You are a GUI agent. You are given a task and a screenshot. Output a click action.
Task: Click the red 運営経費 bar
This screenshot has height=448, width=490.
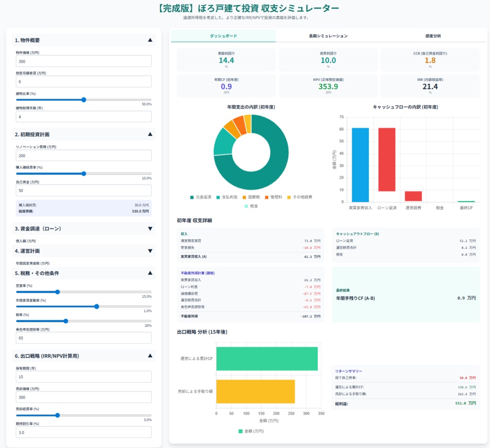pyautogui.click(x=413, y=196)
